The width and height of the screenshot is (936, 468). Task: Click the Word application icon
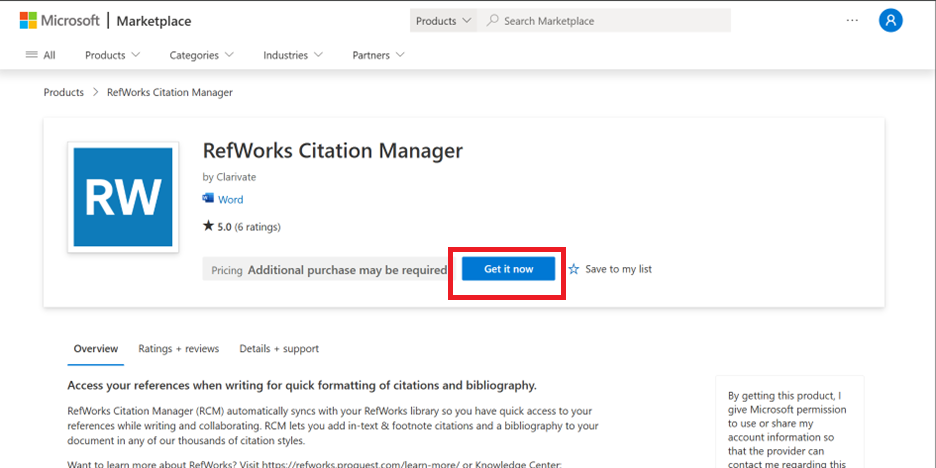click(208, 198)
